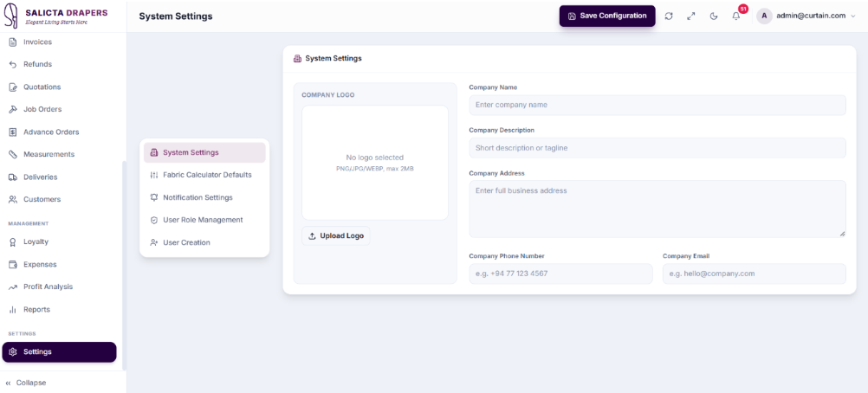
Task: Click the Customers people icon
Action: [13, 199]
